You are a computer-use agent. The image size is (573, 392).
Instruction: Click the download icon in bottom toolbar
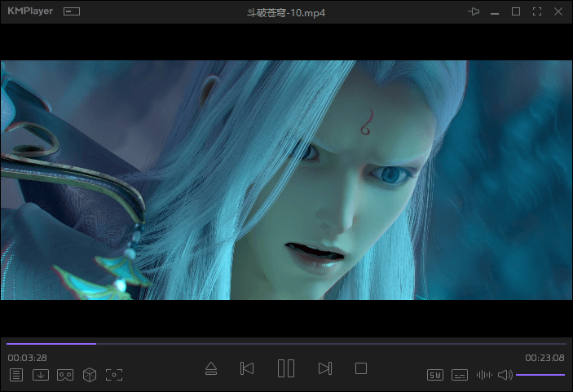(40, 375)
